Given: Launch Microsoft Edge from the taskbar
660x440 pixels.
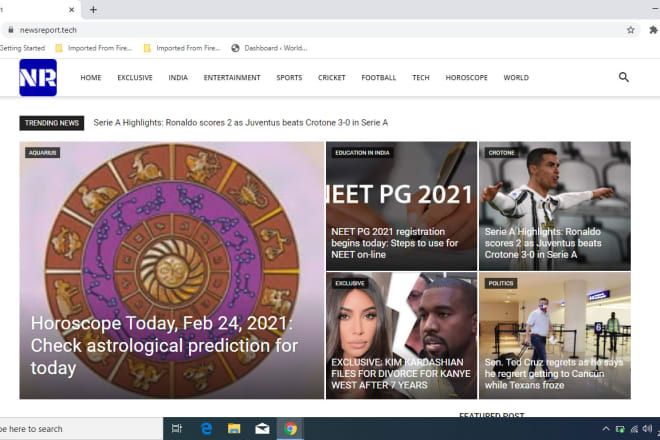Looking at the screenshot, I should click(x=206, y=429).
